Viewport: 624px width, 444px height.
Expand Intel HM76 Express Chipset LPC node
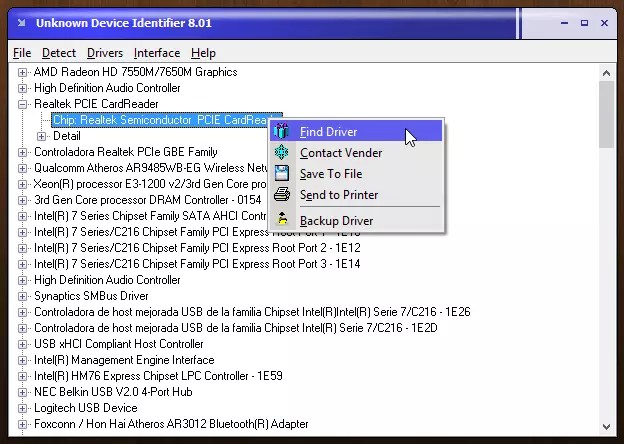pyautogui.click(x=22, y=376)
